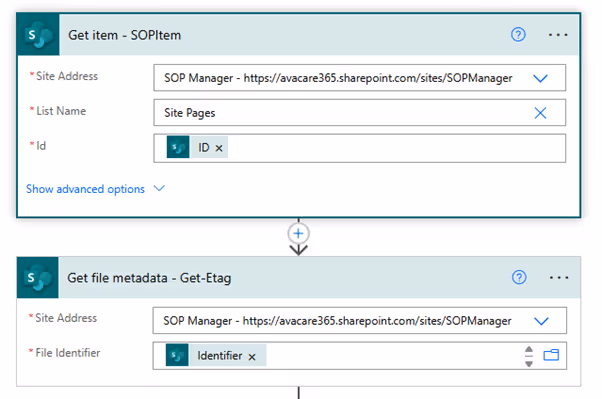Click the Site Address label in Get-Etag
602x399 pixels.
click(66, 318)
